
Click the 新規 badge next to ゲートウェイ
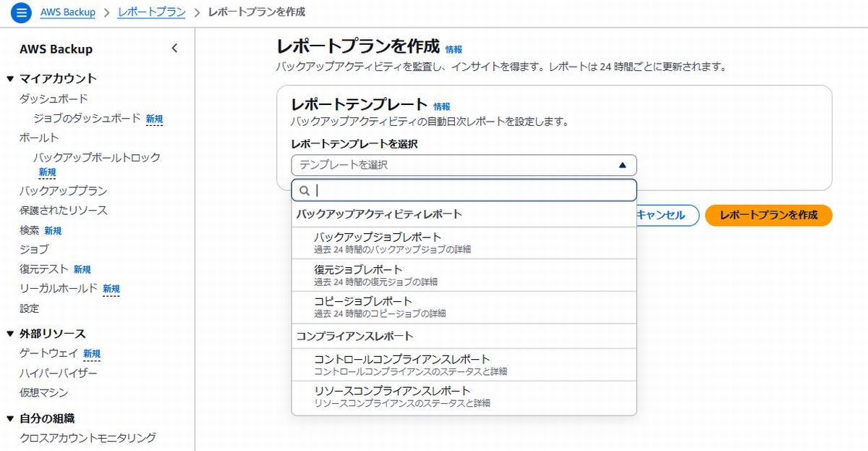92,354
